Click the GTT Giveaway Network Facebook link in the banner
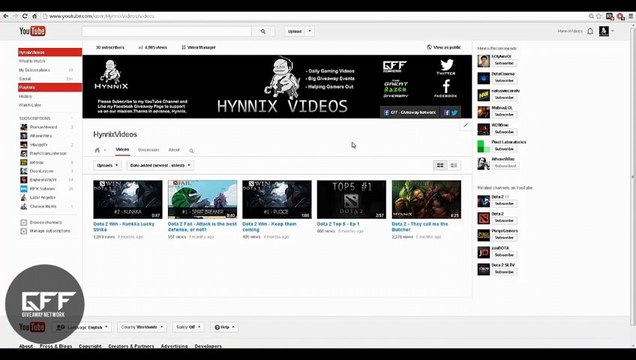The image size is (636, 360). [x=410, y=112]
